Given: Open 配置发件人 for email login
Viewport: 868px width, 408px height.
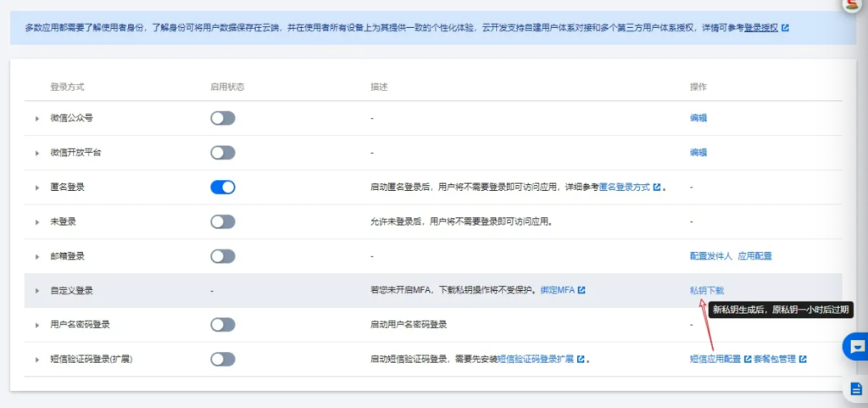Looking at the screenshot, I should [710, 256].
